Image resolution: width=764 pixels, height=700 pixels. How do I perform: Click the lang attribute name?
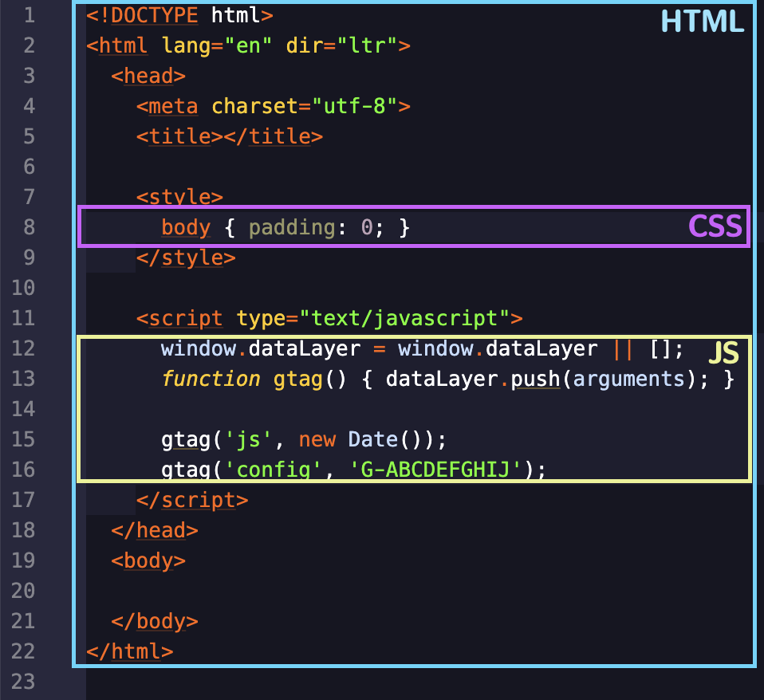(x=186, y=45)
